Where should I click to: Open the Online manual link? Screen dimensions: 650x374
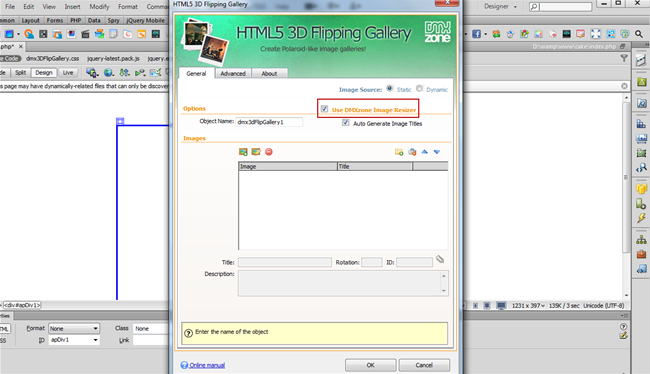207,365
